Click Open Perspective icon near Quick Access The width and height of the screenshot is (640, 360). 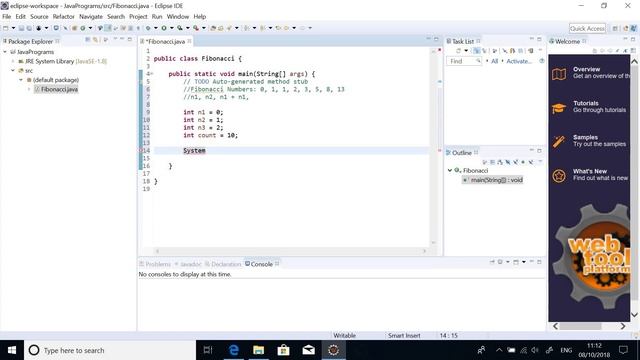[x=615, y=28]
